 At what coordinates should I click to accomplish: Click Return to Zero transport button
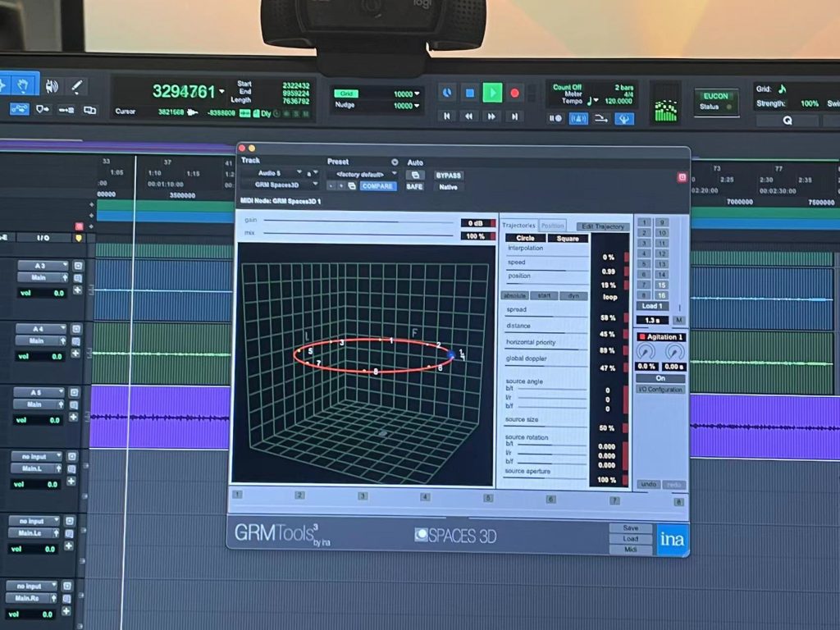pyautogui.click(x=447, y=116)
